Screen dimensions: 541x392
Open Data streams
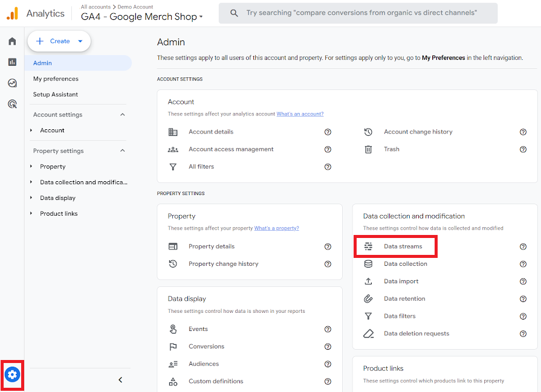pos(403,246)
